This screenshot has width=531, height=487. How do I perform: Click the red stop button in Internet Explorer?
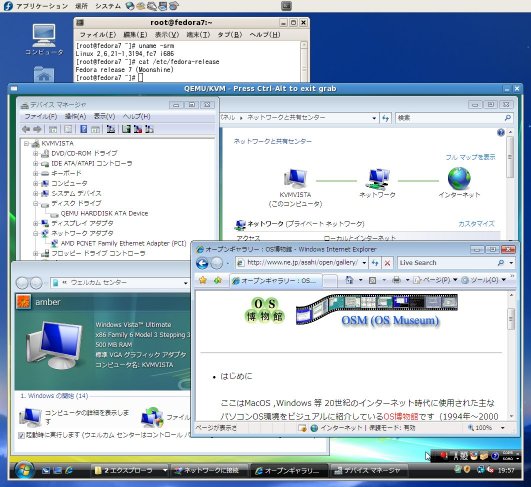(x=387, y=263)
